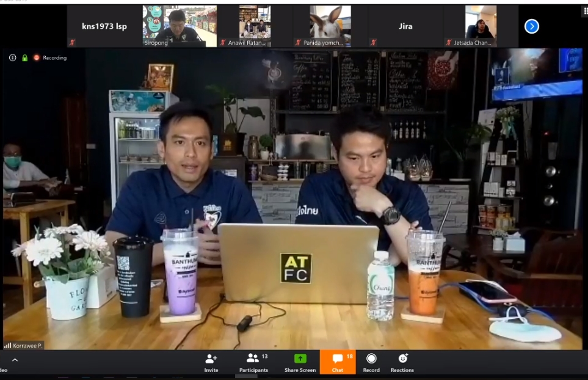The height and width of the screenshot is (380, 588).
Task: Click muted mic icon on kns1973 lsp tile
Action: (x=72, y=43)
